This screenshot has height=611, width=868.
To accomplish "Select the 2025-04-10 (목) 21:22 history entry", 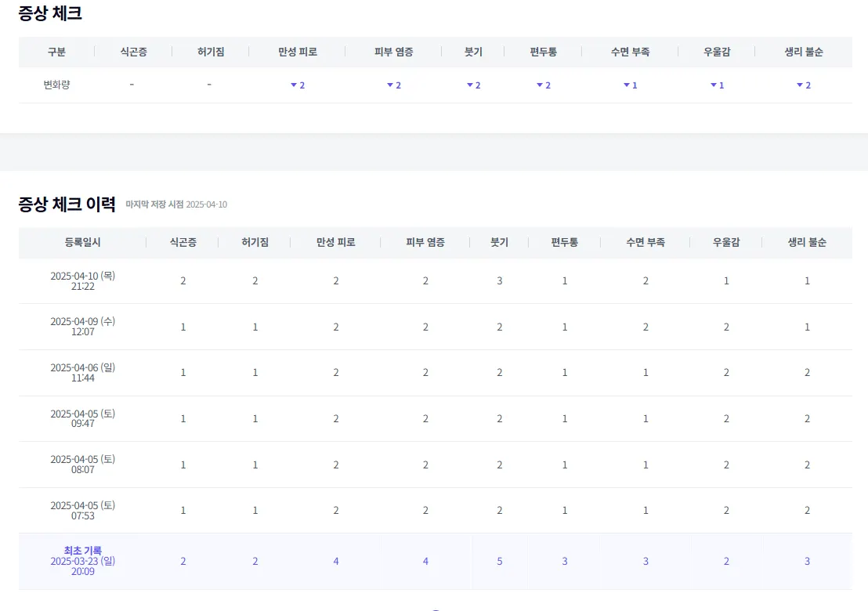I will (82, 280).
